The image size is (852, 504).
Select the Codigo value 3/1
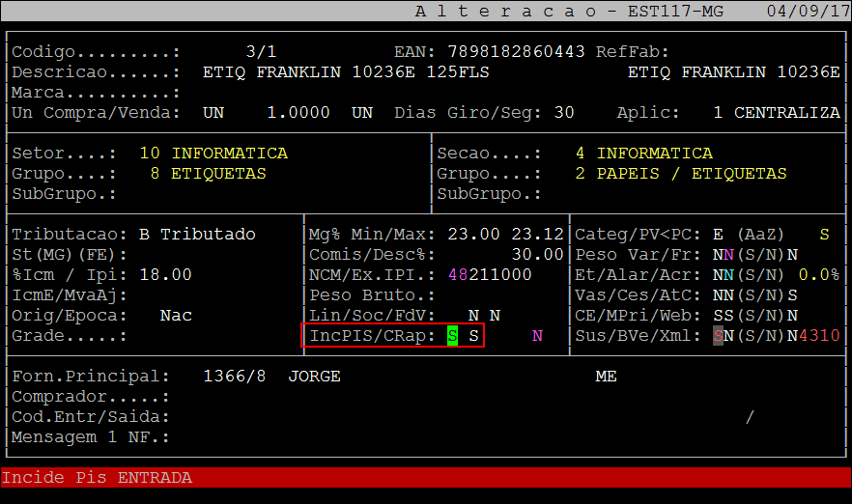click(261, 51)
